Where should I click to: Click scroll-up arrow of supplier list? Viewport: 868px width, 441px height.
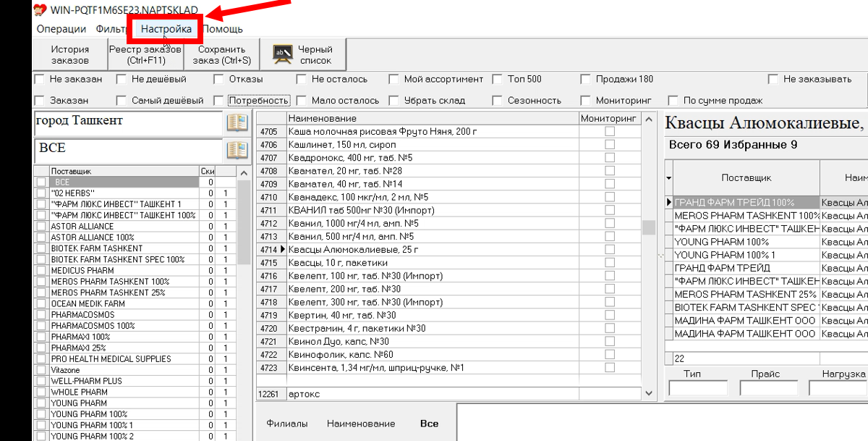(244, 173)
